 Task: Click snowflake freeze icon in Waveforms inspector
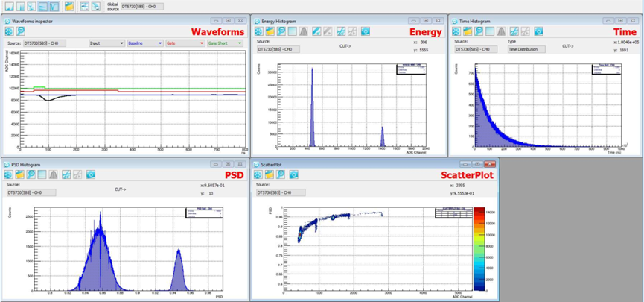point(9,31)
